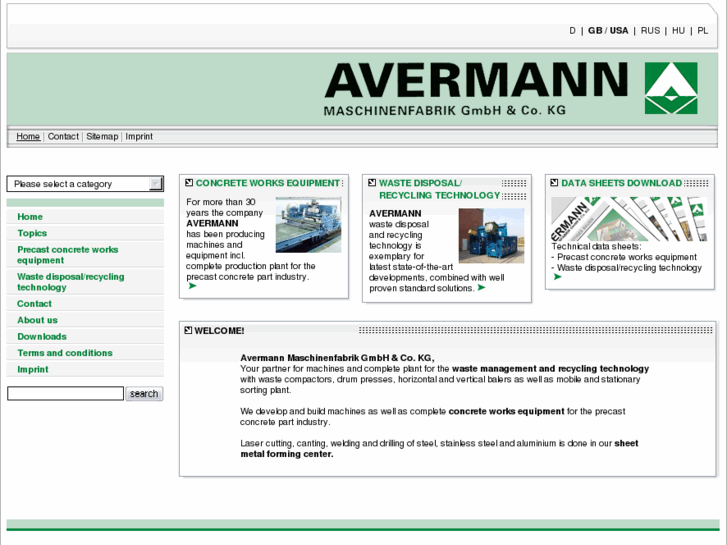Screen dimensions: 727x545
Task: Select USA language link
Action: [619, 31]
